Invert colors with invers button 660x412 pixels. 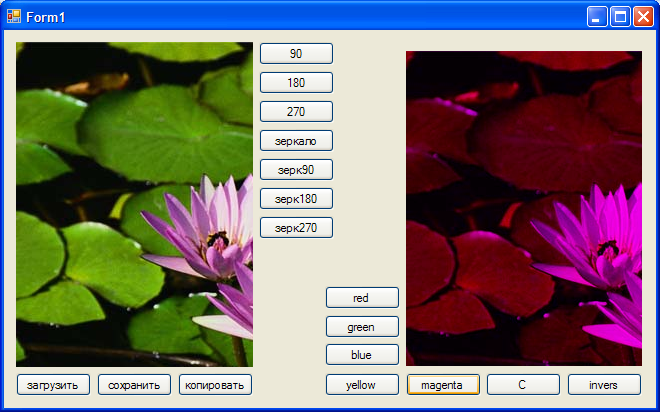point(604,385)
